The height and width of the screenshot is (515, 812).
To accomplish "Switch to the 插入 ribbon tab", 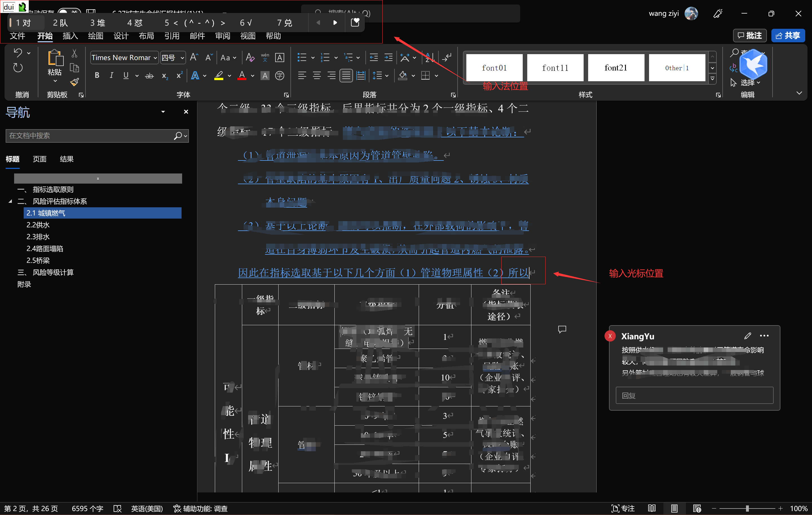I will [x=70, y=36].
